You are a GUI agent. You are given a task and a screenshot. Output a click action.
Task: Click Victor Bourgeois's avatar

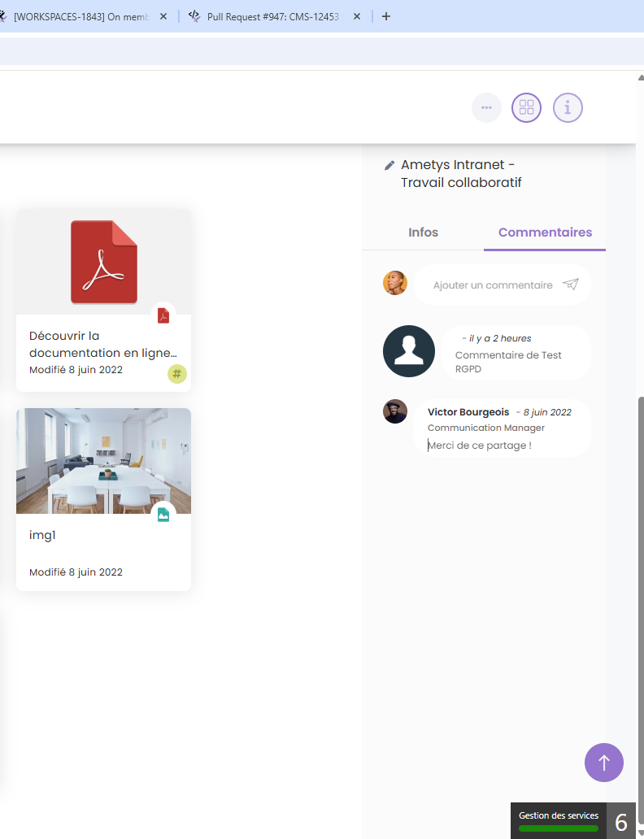coord(395,411)
